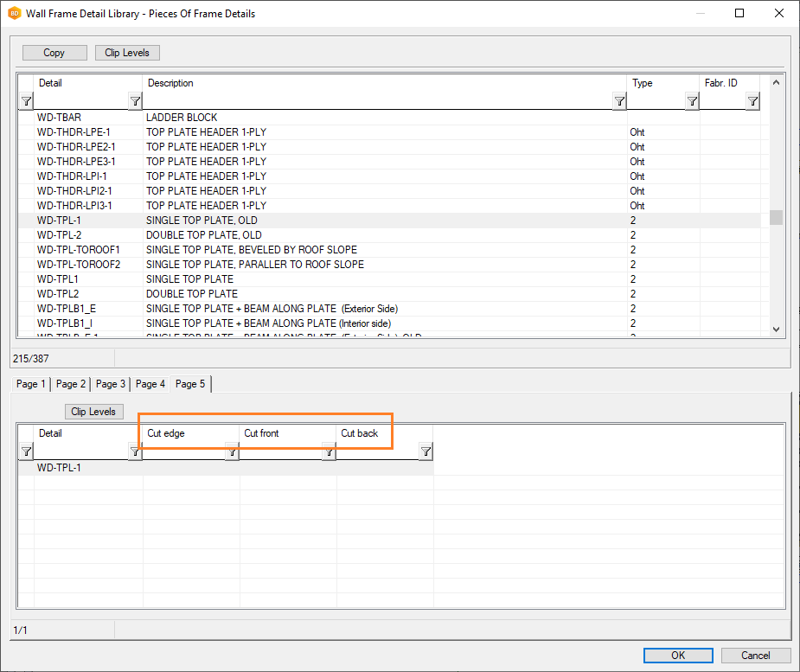Click the Cut front column filter icon

tap(329, 451)
